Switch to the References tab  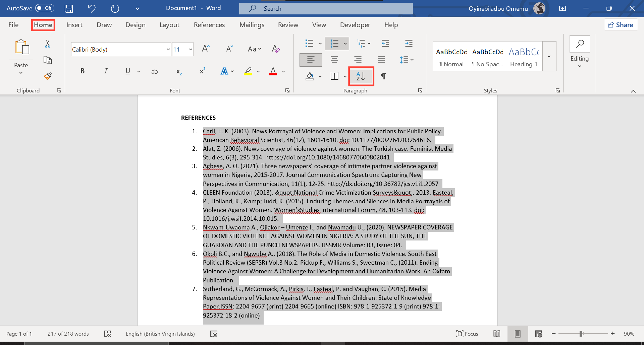[x=209, y=25]
